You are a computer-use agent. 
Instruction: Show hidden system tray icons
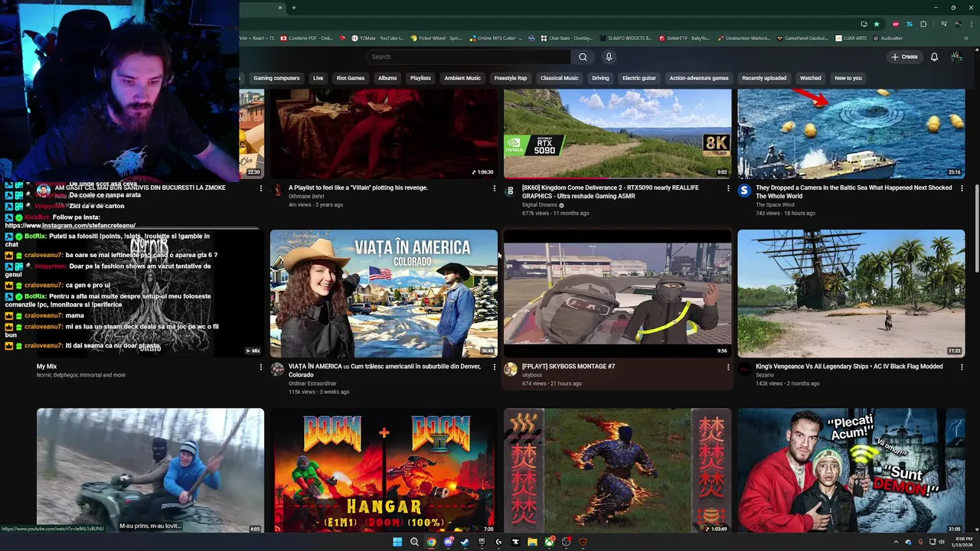(x=896, y=542)
